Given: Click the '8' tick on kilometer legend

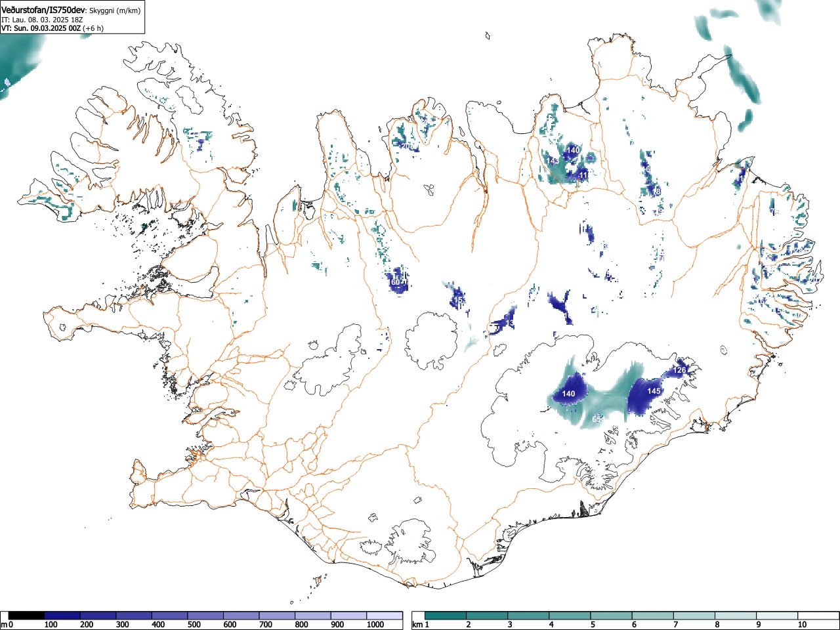Looking at the screenshot, I should [717, 625].
